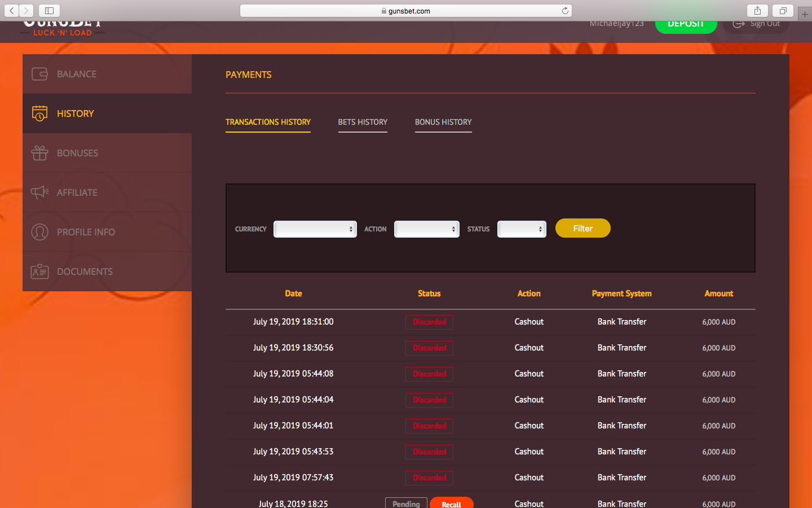The width and height of the screenshot is (812, 508).
Task: Click the date July 19, 2019 18:30:56
Action: tap(293, 348)
